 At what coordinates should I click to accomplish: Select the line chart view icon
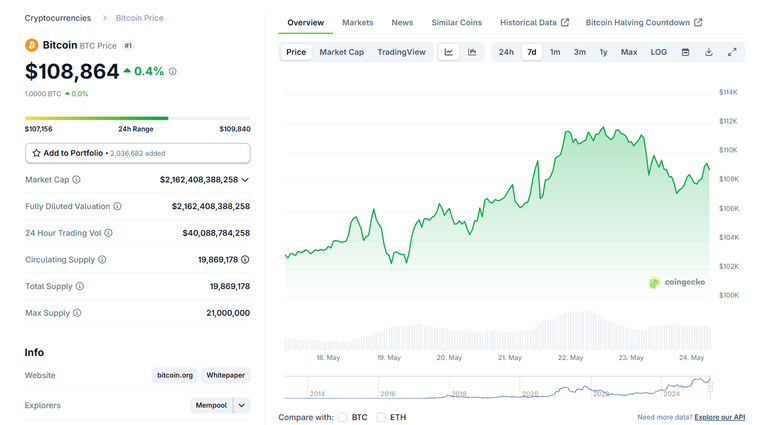click(449, 52)
